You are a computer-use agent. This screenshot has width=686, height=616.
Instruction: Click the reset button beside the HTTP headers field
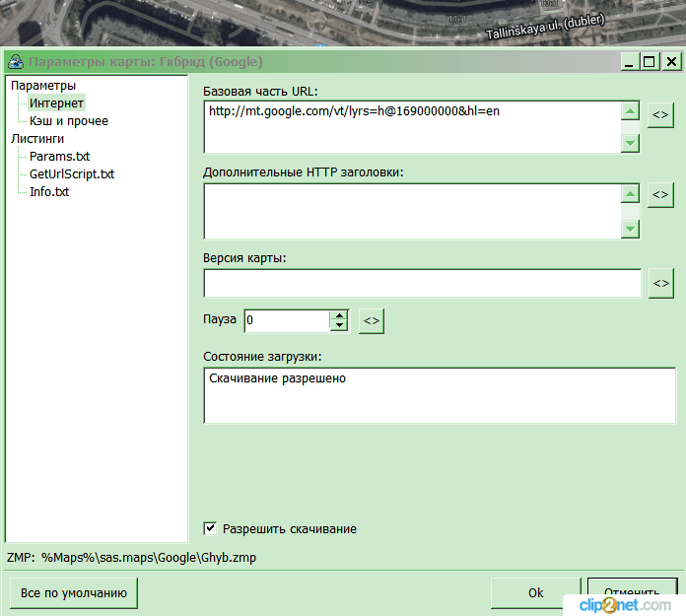660,193
